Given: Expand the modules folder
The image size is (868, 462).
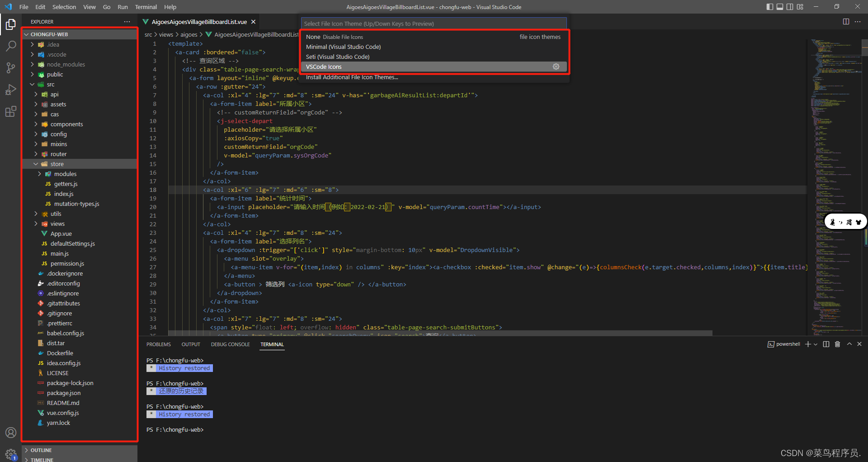Looking at the screenshot, I should pos(80,174).
